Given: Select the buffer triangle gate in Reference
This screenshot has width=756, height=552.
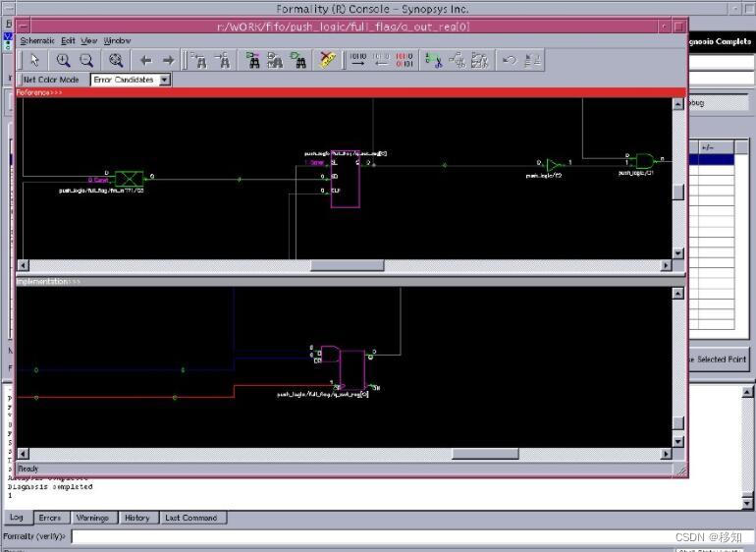Looking at the screenshot, I should click(554, 166).
